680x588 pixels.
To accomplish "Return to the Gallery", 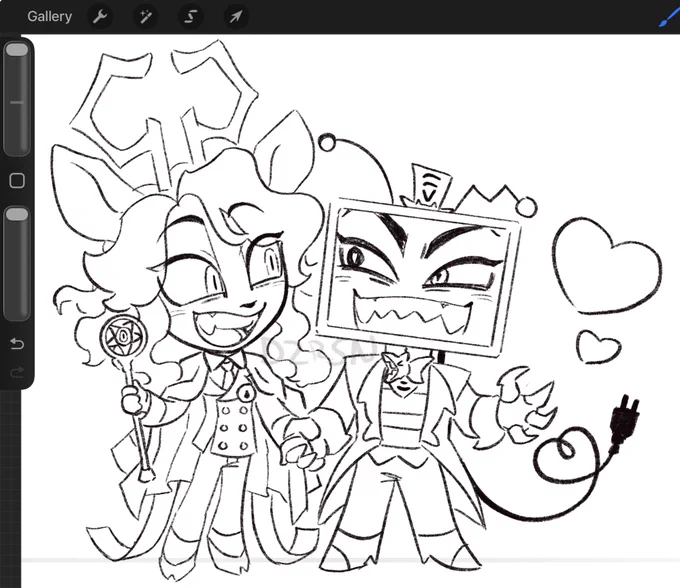I will click(49, 16).
